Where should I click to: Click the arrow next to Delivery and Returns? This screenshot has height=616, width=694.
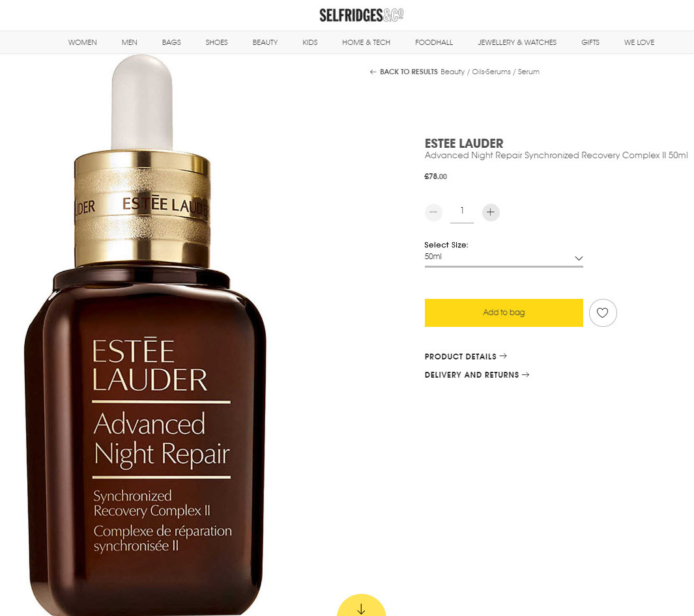click(525, 374)
